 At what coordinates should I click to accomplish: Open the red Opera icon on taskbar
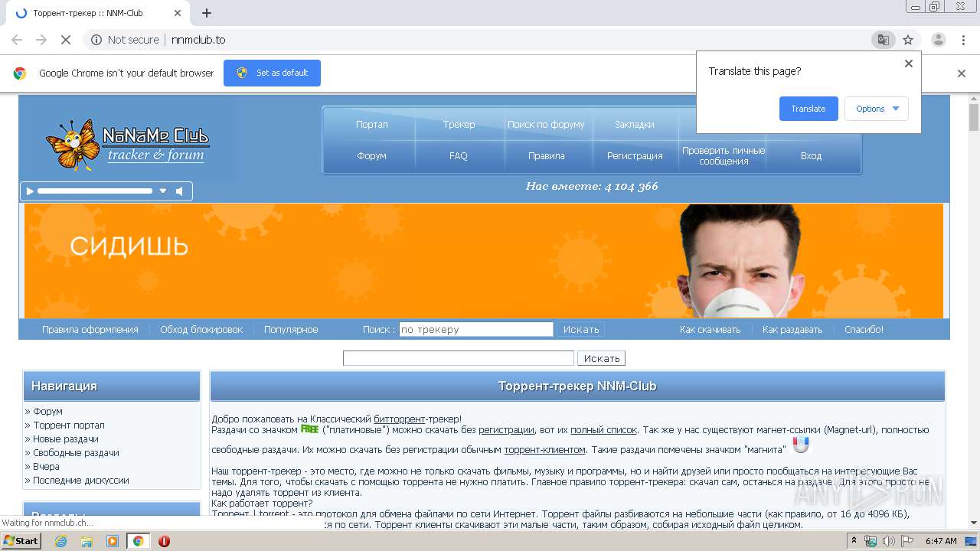(164, 541)
